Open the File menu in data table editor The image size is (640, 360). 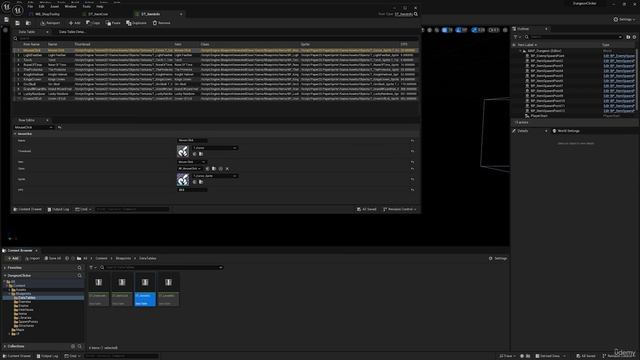pyautogui.click(x=30, y=7)
